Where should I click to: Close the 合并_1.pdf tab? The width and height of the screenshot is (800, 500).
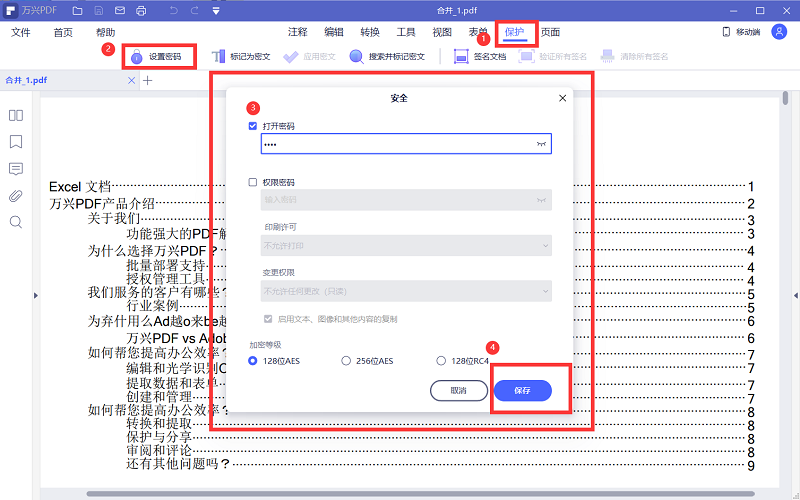(132, 81)
